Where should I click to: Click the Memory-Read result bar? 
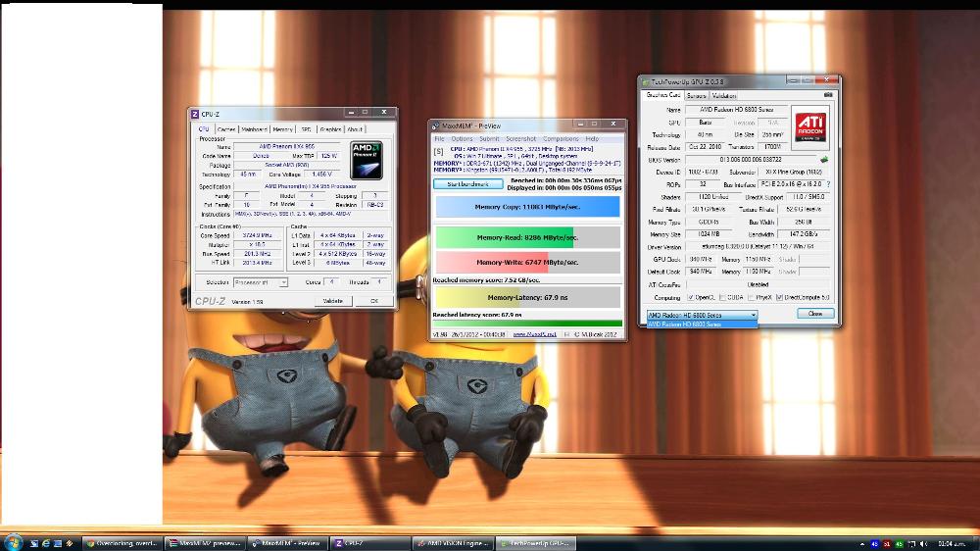[527, 237]
